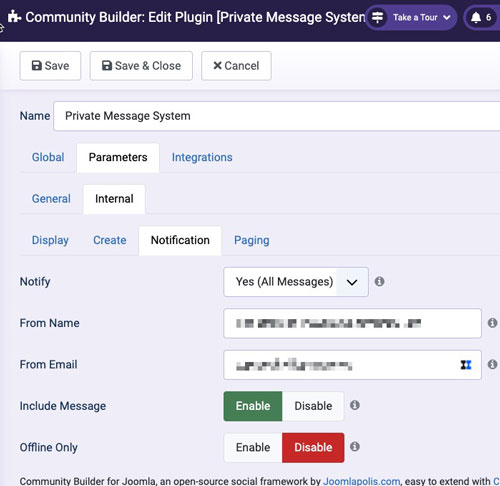Set Include Message to Disable
This screenshot has width=500, height=486.
313,406
